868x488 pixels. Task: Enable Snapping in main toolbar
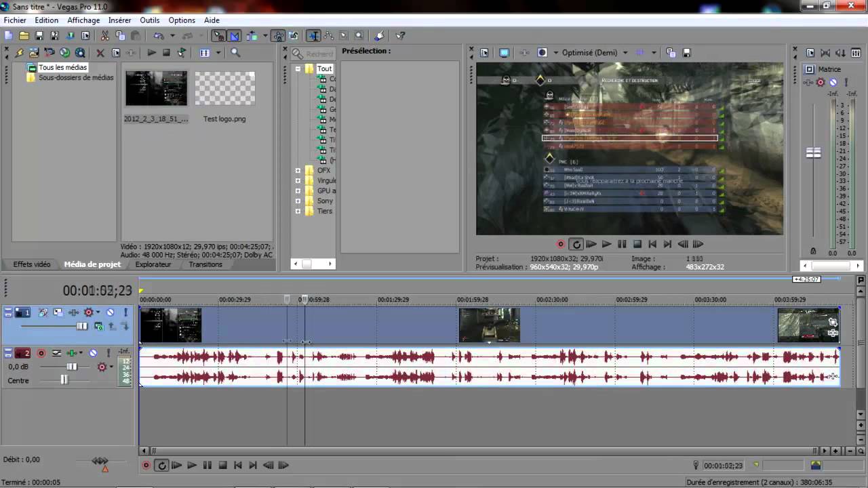pos(219,35)
